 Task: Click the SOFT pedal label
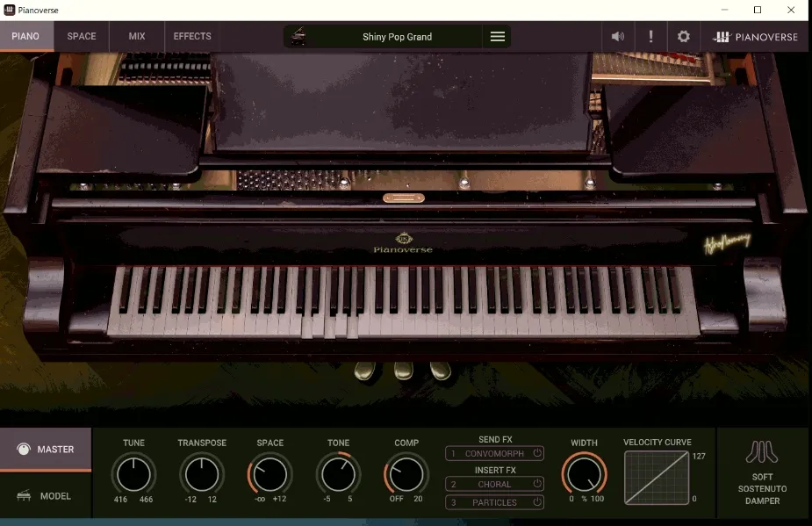pyautogui.click(x=762, y=477)
